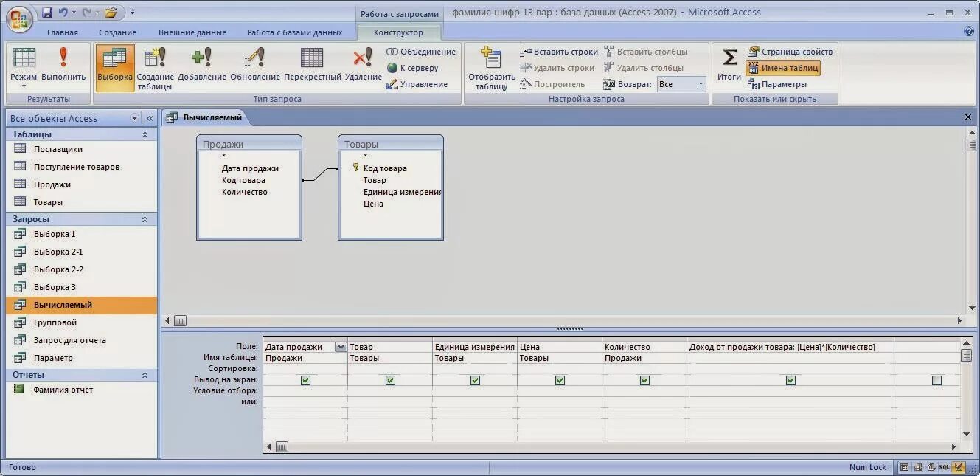Click the table pane horizontal scrollbar thumb
Screen dimensions: 980x476
pos(180,321)
